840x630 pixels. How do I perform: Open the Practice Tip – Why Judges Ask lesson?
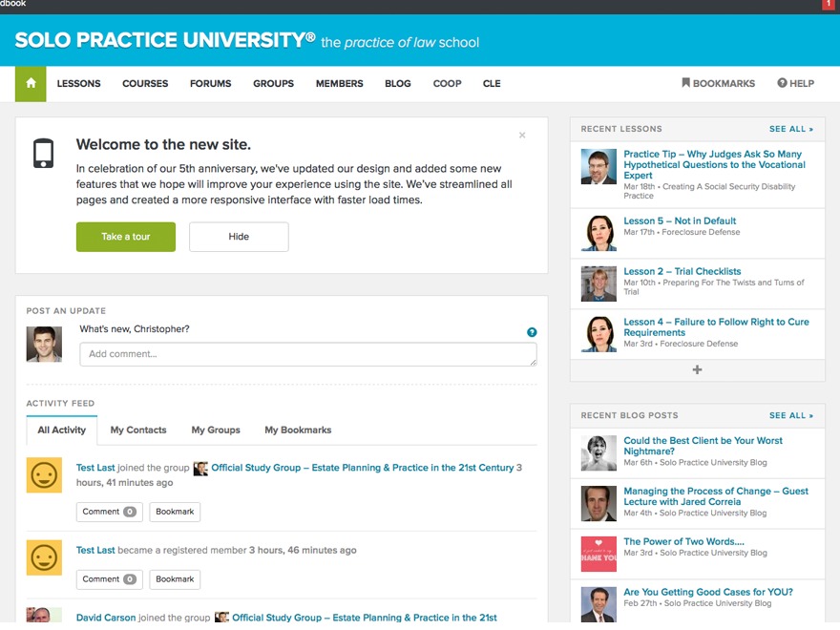715,164
